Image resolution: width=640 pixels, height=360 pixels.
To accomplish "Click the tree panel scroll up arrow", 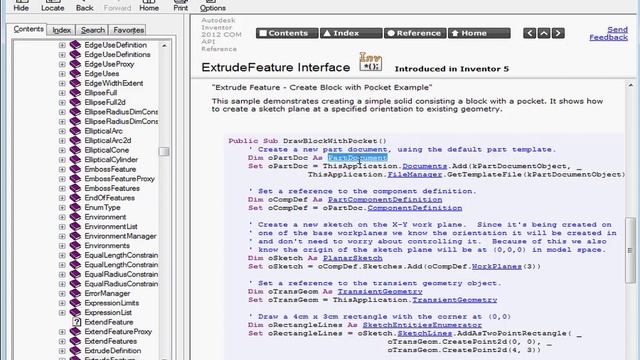I will [x=164, y=45].
